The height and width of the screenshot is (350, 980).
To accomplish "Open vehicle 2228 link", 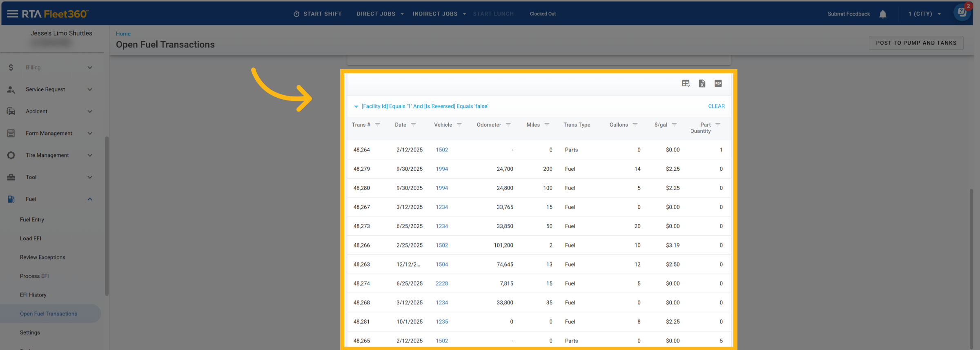I will coord(441,283).
